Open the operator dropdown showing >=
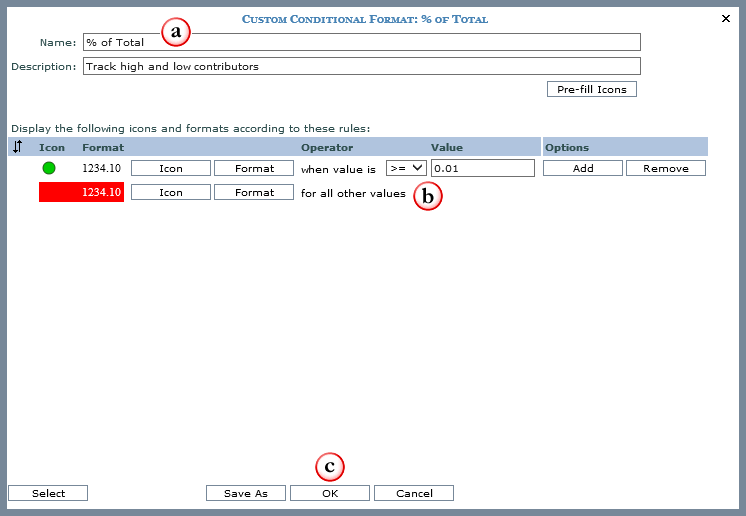The image size is (746, 516). pyautogui.click(x=406, y=168)
